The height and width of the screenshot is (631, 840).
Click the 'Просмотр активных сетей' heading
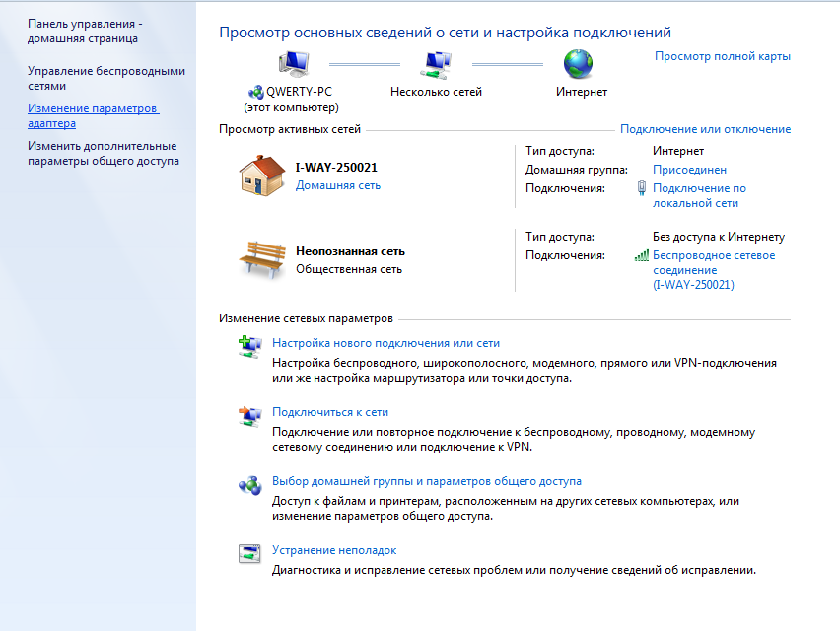point(290,129)
